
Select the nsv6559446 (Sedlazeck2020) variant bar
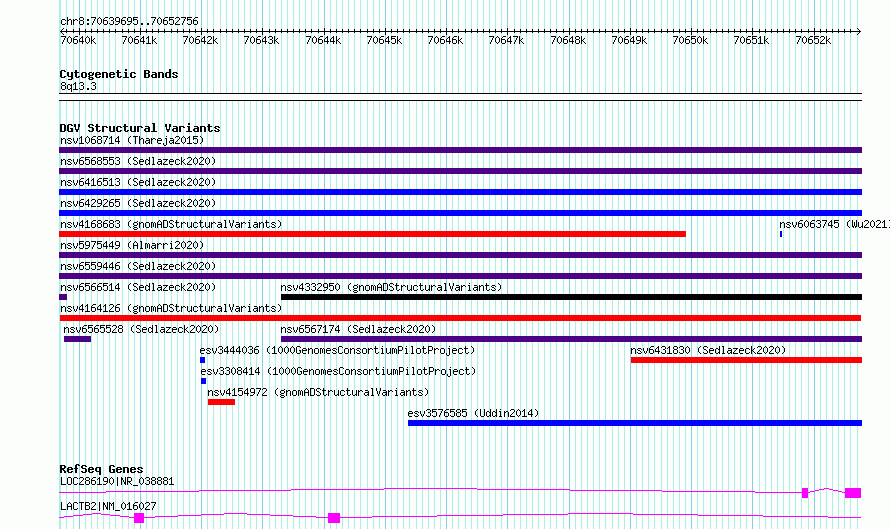[x=460, y=276]
